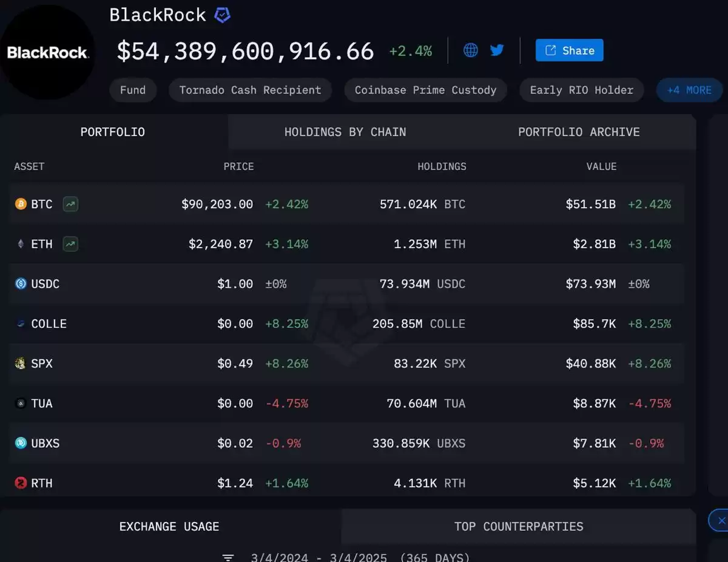Click the $2.81B ETH value

click(x=595, y=244)
